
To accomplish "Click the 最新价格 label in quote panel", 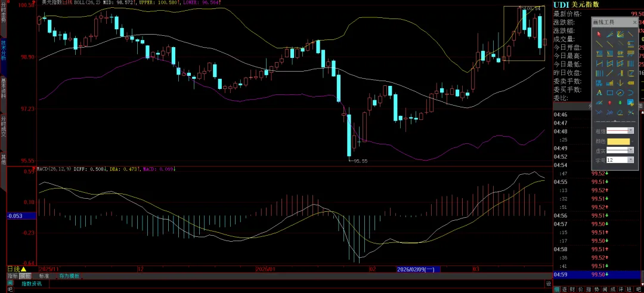I will pyautogui.click(x=567, y=14).
